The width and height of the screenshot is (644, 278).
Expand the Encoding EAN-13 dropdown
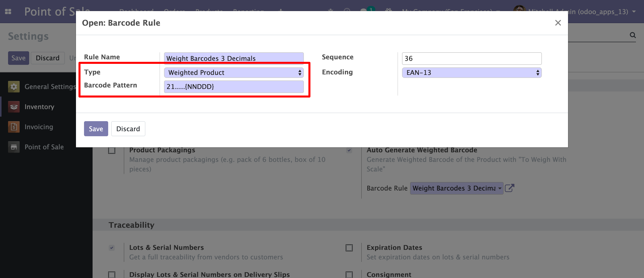472,73
